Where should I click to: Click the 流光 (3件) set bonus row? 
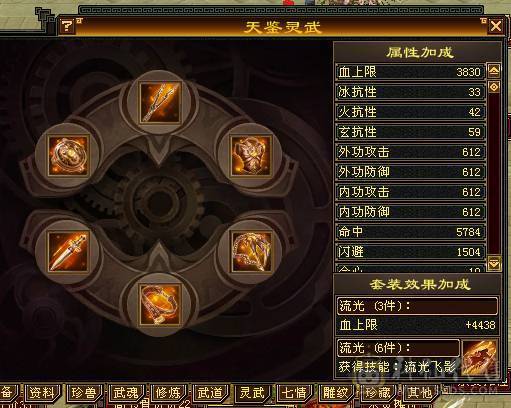pyautogui.click(x=417, y=305)
